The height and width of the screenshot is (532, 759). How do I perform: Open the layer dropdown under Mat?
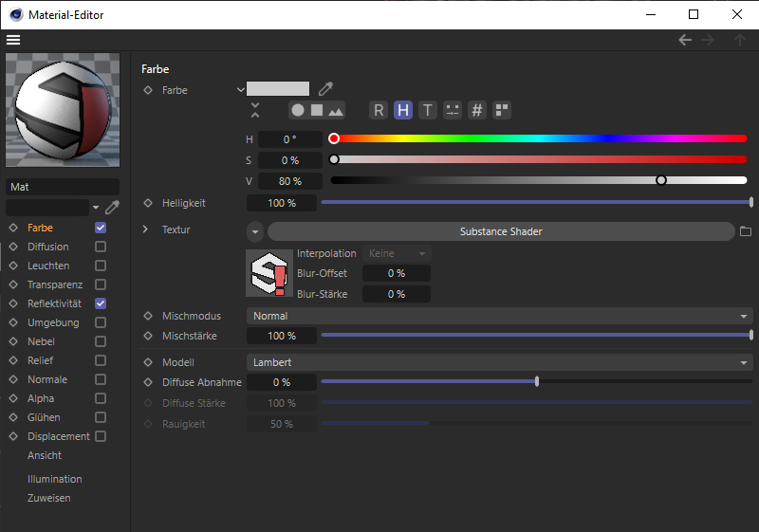96,208
